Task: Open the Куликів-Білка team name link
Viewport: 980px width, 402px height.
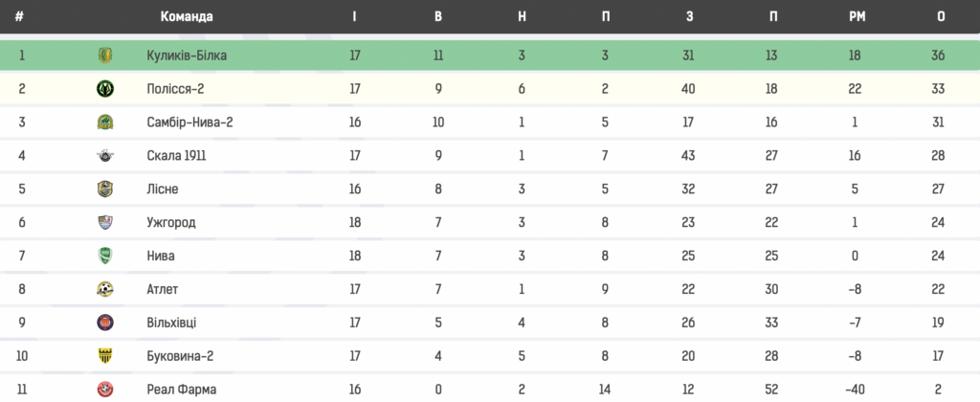Action: 187,56
